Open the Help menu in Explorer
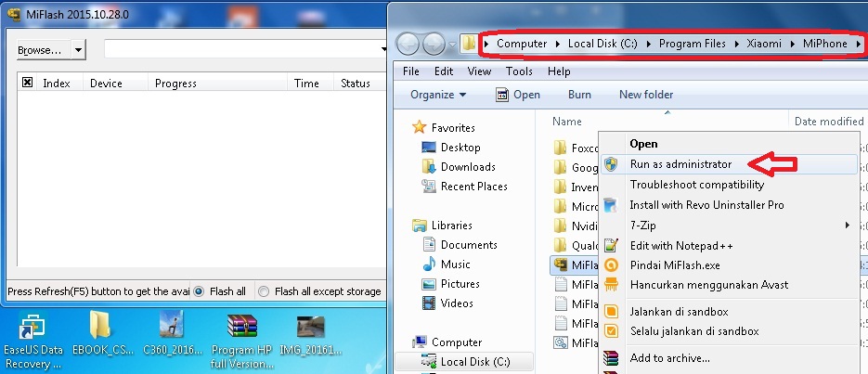868x374 pixels. [x=559, y=71]
